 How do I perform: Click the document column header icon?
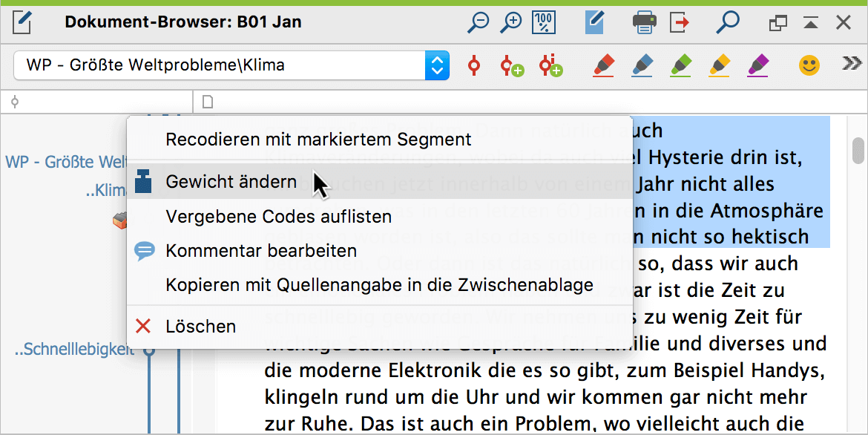(x=208, y=102)
